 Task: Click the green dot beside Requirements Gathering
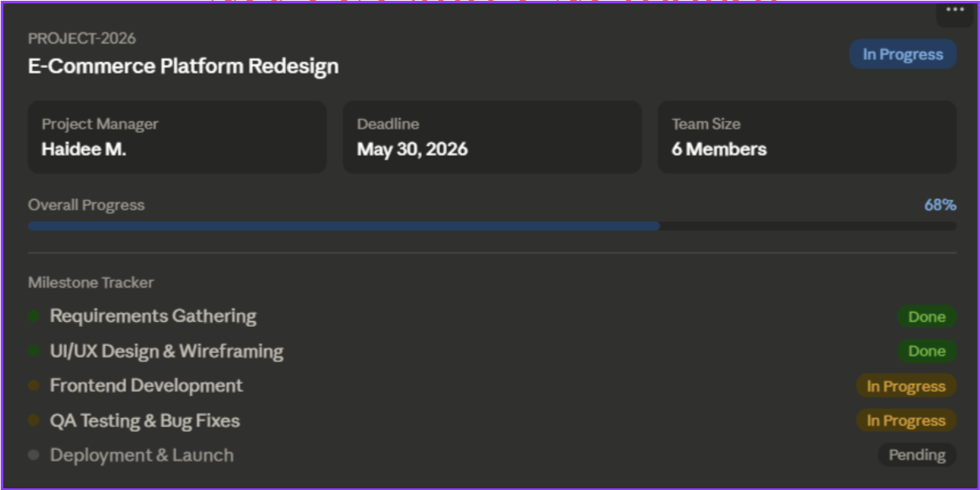(x=34, y=316)
